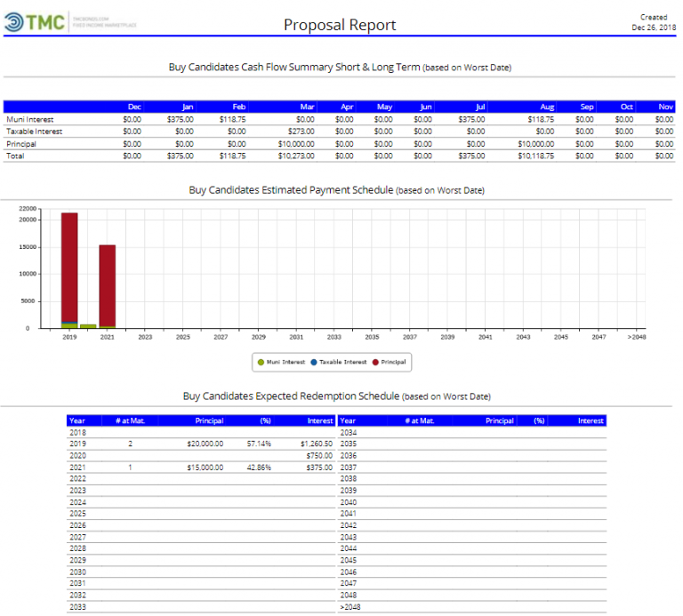The width and height of the screenshot is (683, 616).
Task: Click the Mar column header
Action: click(x=307, y=107)
